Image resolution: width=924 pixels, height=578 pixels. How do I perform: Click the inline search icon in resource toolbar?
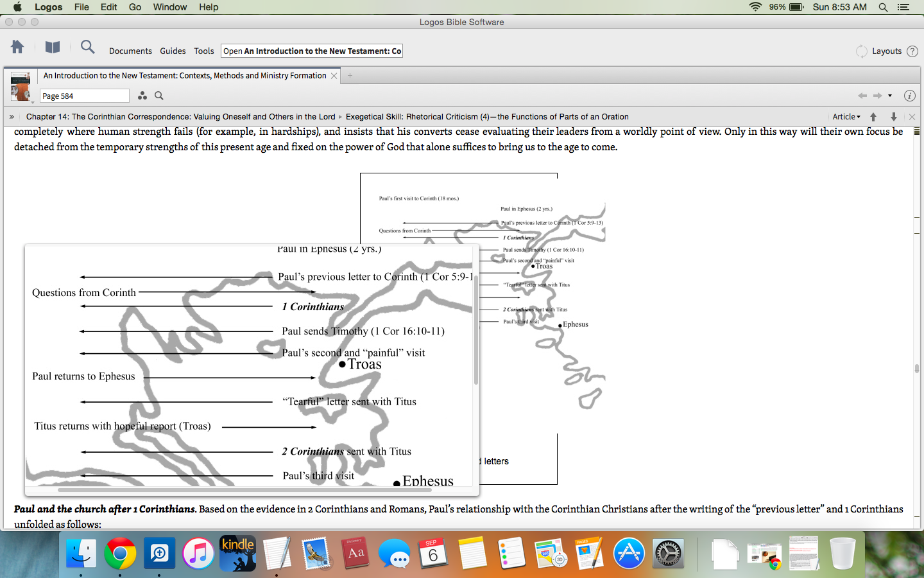pyautogui.click(x=159, y=96)
